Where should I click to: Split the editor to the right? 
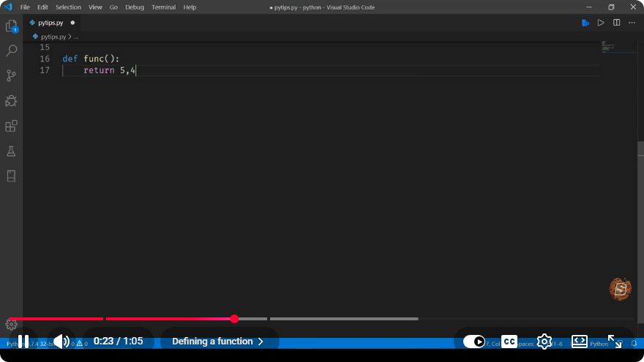[616, 23]
